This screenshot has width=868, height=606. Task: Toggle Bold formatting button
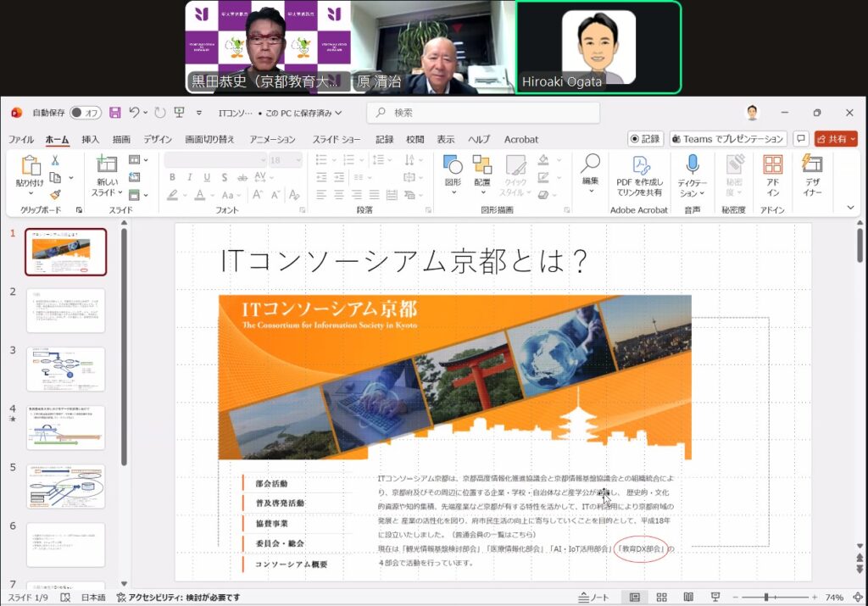(172, 177)
